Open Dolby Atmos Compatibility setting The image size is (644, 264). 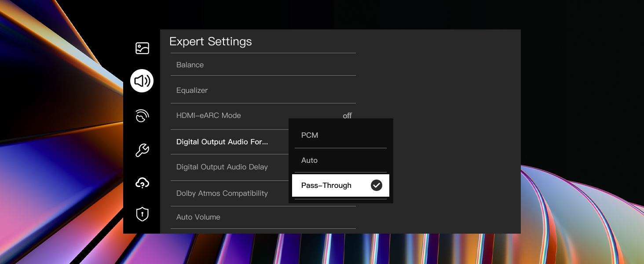(x=229, y=193)
